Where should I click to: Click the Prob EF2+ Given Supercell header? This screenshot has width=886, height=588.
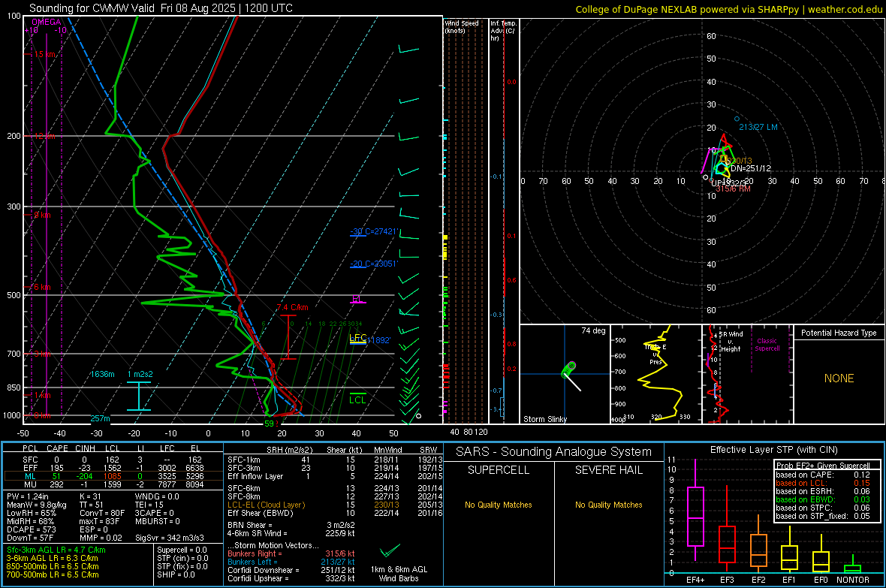(x=823, y=466)
